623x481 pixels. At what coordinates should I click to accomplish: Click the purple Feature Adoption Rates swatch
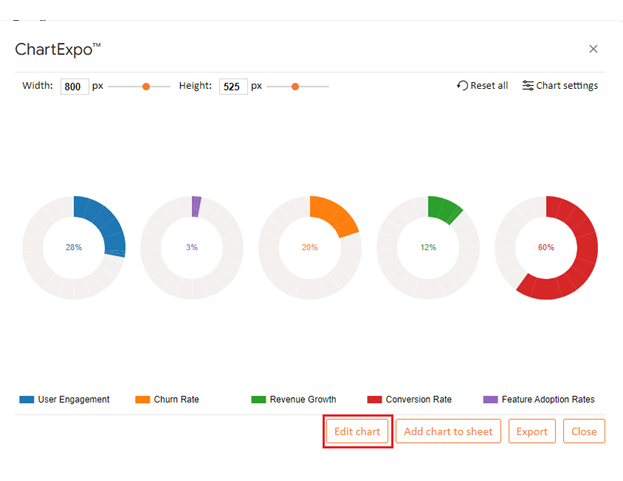(x=491, y=400)
